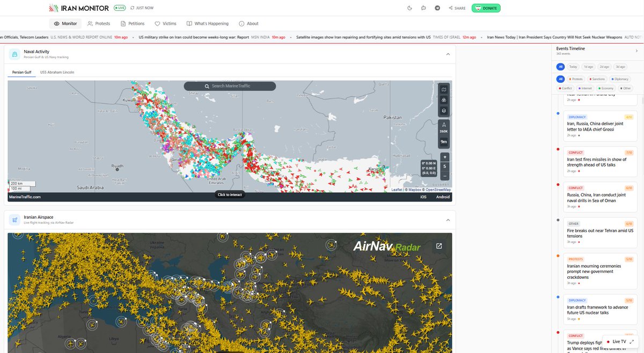Filter events by Other category
This screenshot has width=644, height=353.
point(626,88)
